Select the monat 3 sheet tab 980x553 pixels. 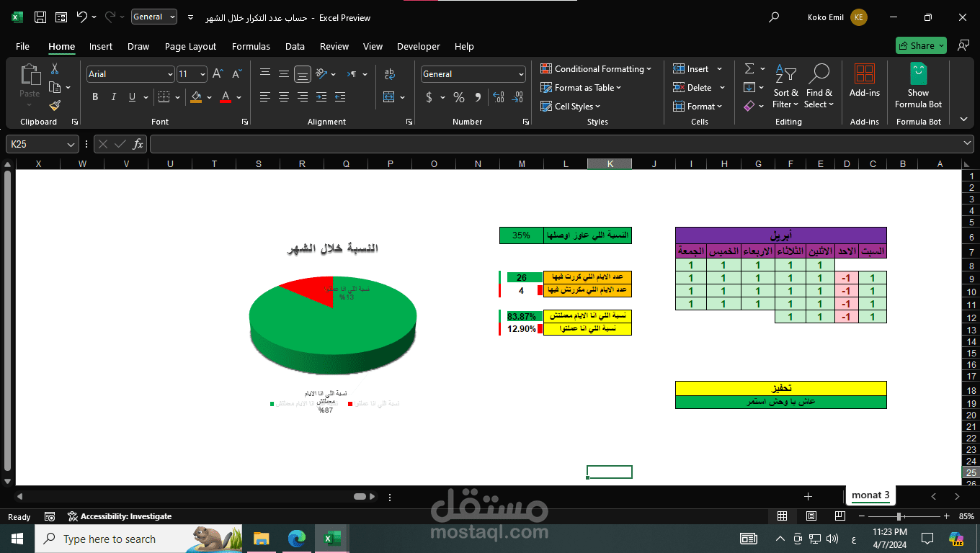[870, 495]
